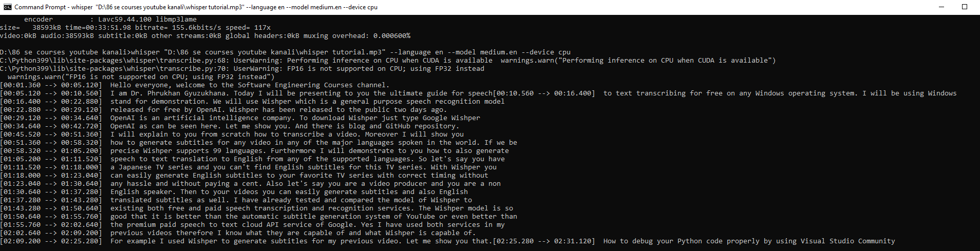
Task: Maximize the Command Prompt window
Action: click(965, 7)
